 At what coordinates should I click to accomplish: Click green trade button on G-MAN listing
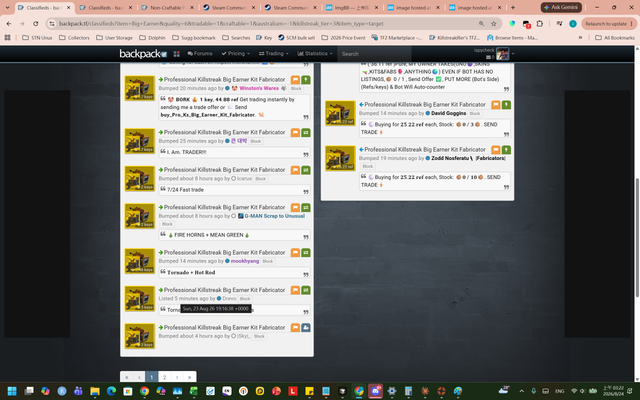[306, 208]
